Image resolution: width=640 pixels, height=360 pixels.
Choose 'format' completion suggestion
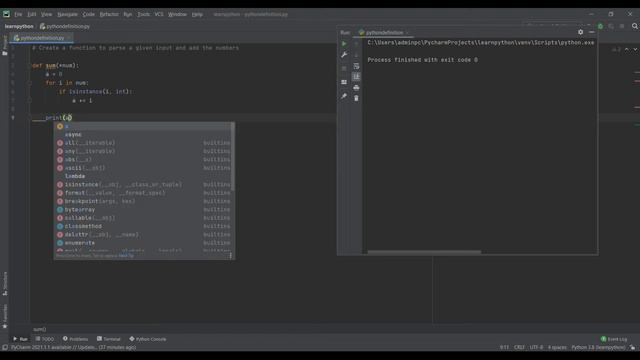(143, 193)
